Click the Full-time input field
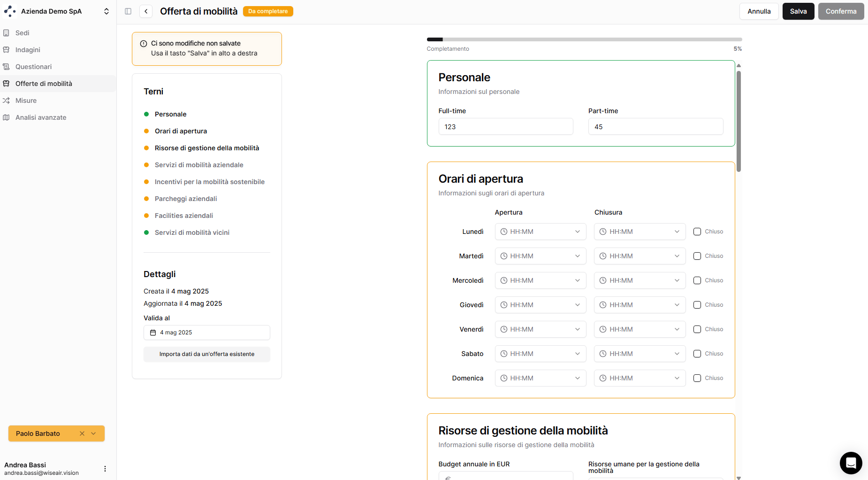Screen dimensions: 868x480 (506, 127)
